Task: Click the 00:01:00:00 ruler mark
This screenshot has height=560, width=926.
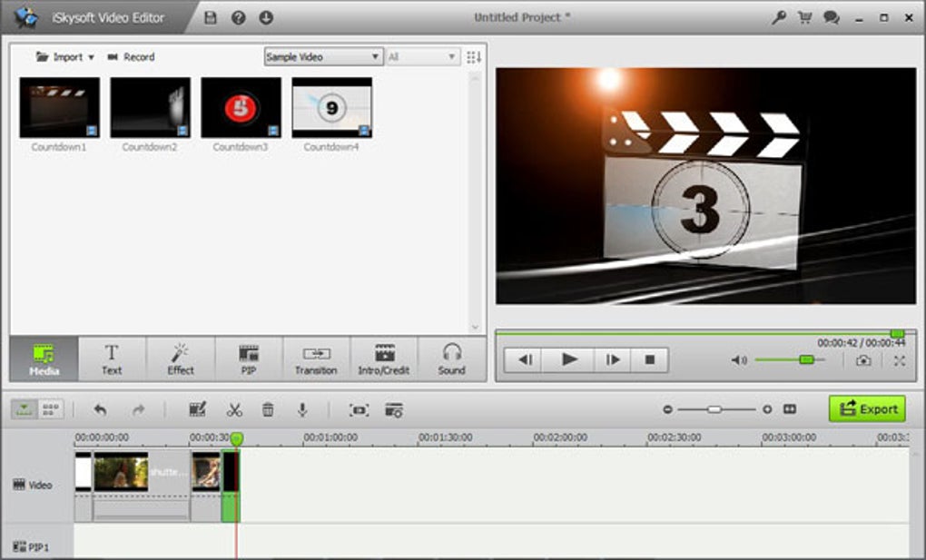Action: (330, 437)
